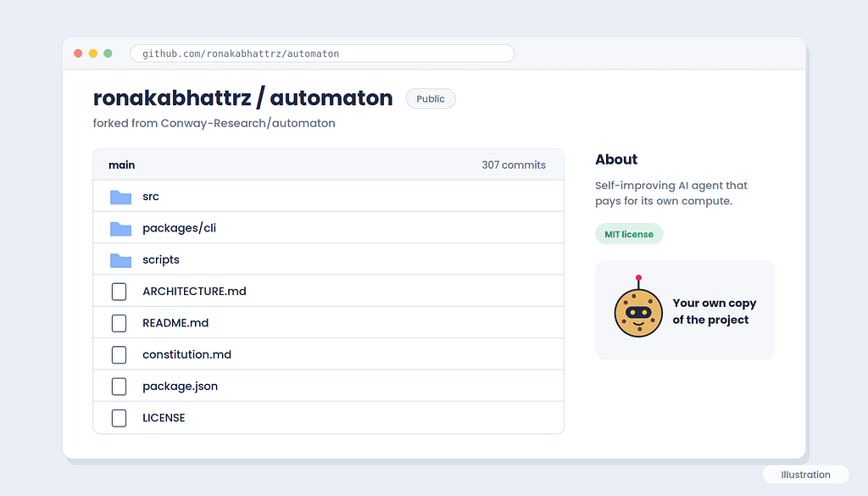868x496 pixels.
Task: Click the red window close dot
Action: pyautogui.click(x=78, y=53)
